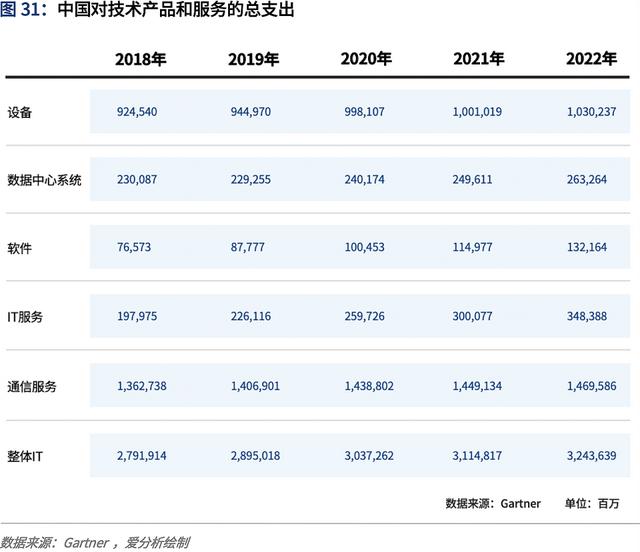640x552 pixels.
Task: Select the value 1,438,802
Action: click(x=369, y=386)
